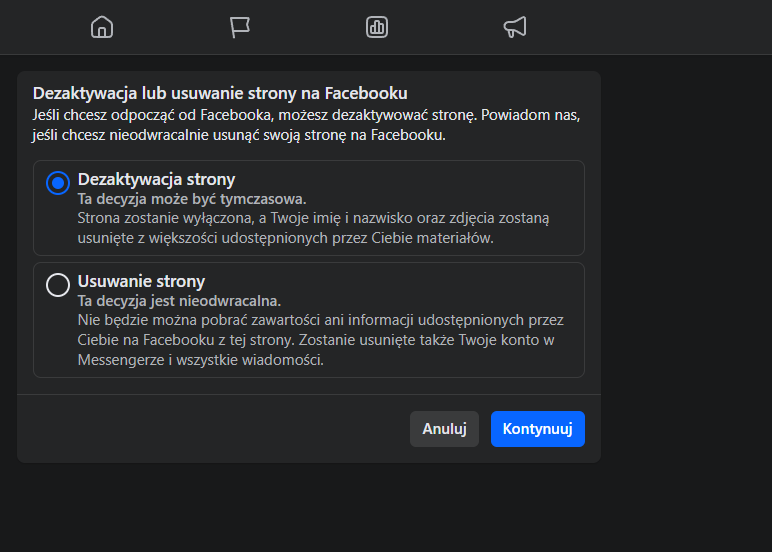The height and width of the screenshot is (552, 772).
Task: Click the "Usuwanie strony" option title
Action: pos(141,282)
